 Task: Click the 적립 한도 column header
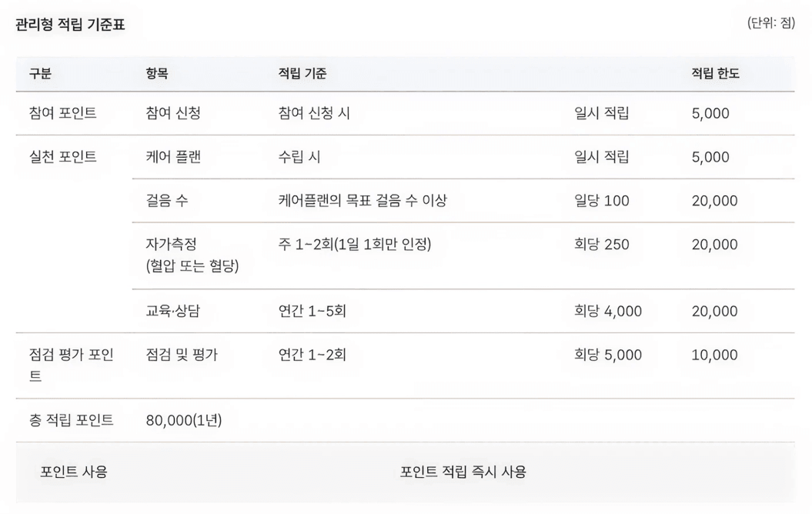pos(715,74)
